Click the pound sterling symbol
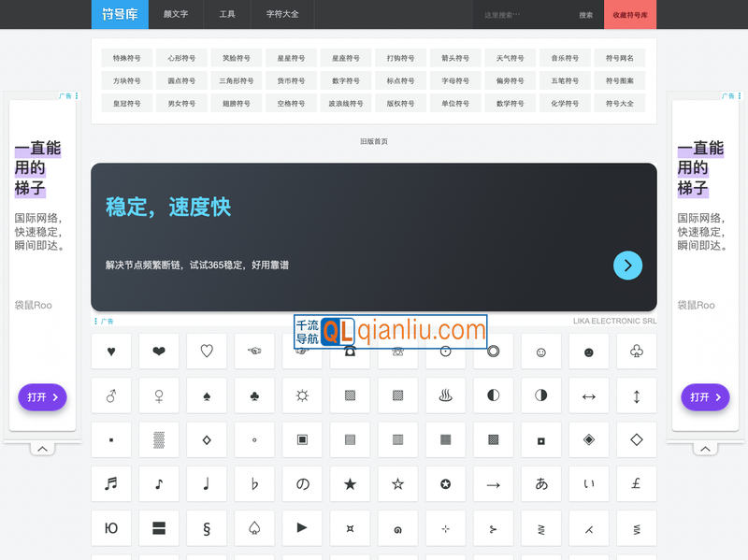This screenshot has width=748, height=560. tap(636, 483)
